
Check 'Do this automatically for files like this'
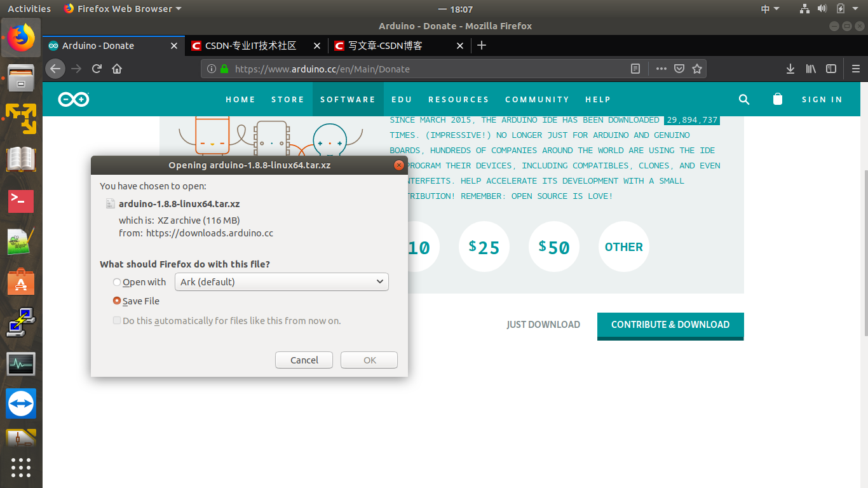117,320
